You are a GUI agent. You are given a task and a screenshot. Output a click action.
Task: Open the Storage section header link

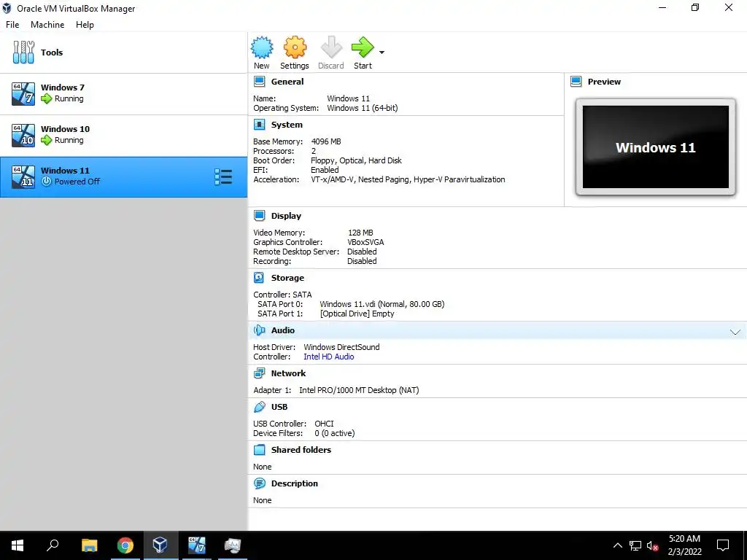(x=287, y=278)
